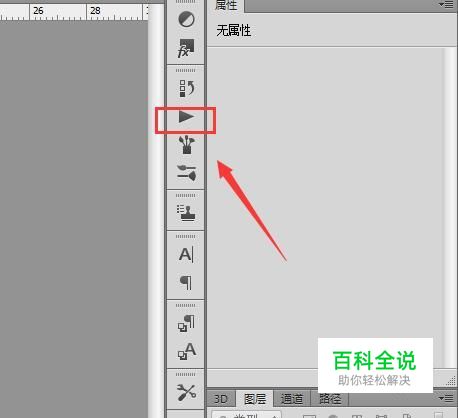Switch to the 路径 tab
This screenshot has height=418, width=458.
tap(330, 399)
